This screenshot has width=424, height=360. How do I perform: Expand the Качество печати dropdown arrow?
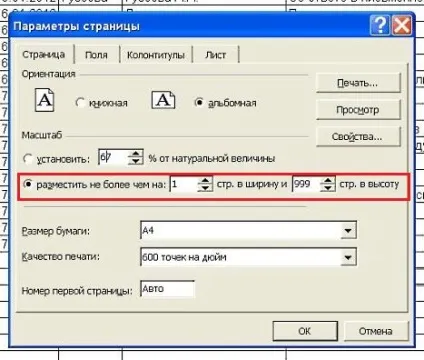pyautogui.click(x=348, y=257)
